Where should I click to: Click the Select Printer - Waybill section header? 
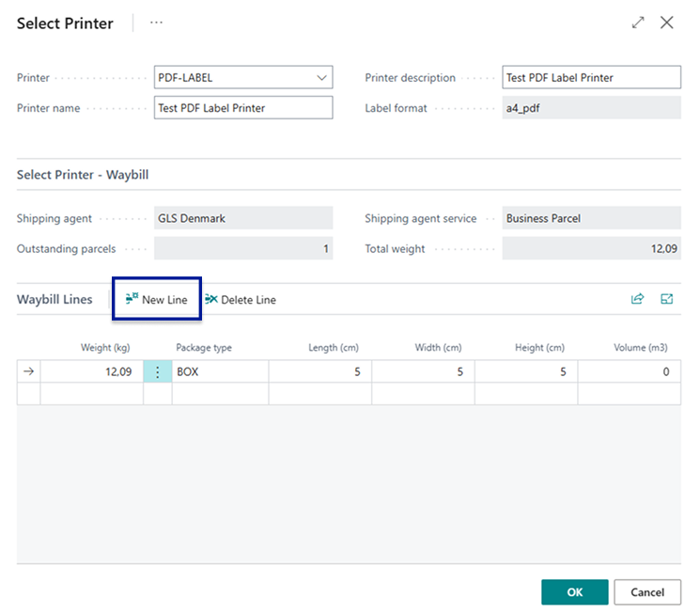point(83,175)
